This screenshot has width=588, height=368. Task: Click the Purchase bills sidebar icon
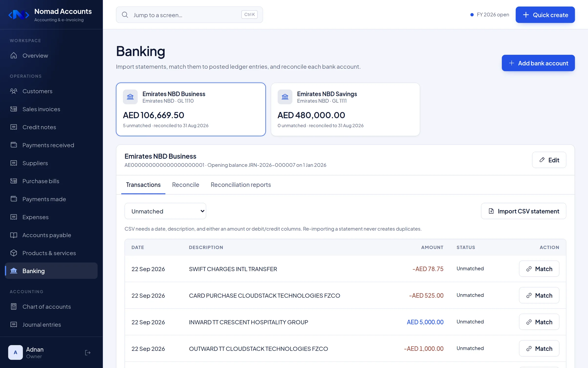(x=14, y=181)
